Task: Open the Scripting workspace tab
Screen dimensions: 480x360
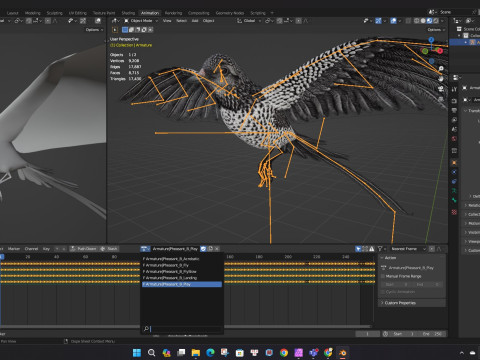Action: pyautogui.click(x=258, y=13)
